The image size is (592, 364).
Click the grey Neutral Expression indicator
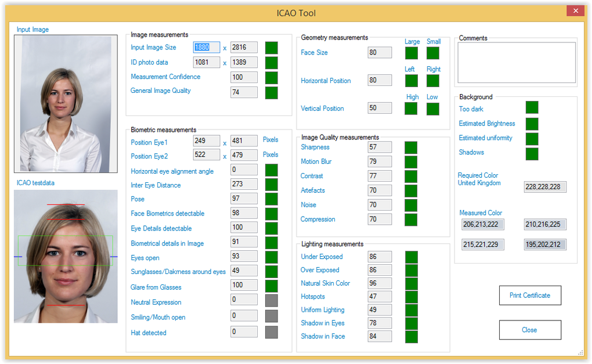pos(271,301)
